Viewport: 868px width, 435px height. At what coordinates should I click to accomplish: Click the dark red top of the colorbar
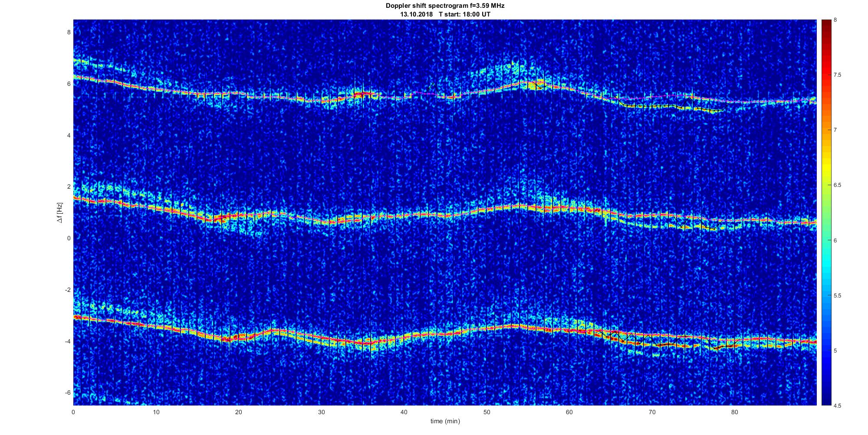click(x=826, y=24)
